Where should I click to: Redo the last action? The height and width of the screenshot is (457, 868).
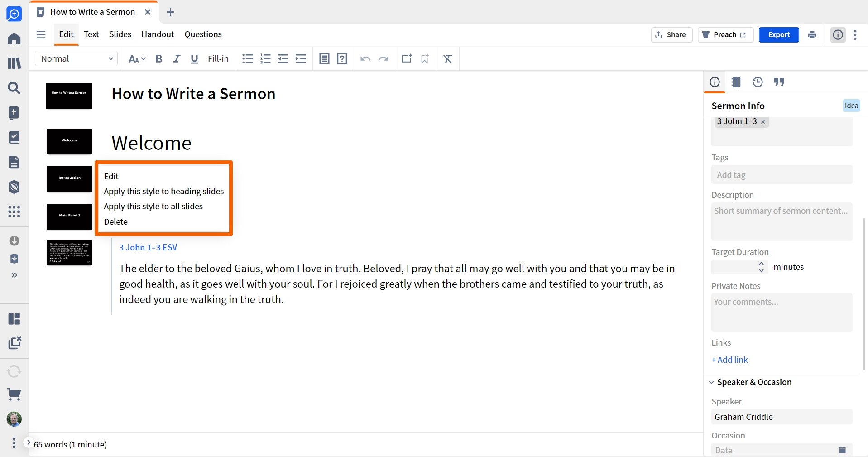coord(384,58)
